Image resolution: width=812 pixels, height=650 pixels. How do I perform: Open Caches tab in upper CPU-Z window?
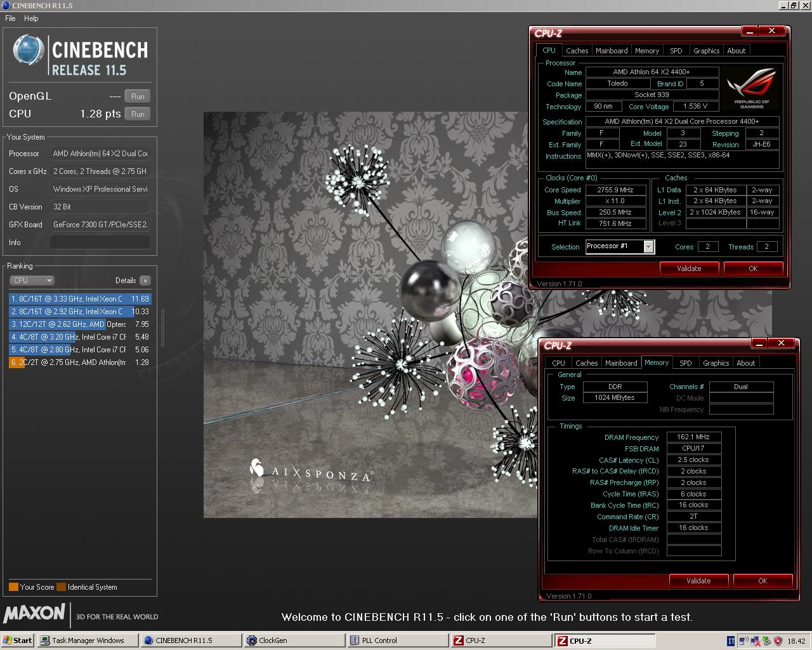tap(577, 51)
